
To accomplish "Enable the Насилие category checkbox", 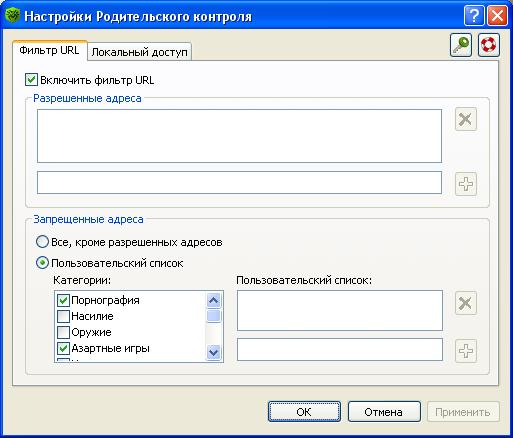I will click(x=63, y=316).
